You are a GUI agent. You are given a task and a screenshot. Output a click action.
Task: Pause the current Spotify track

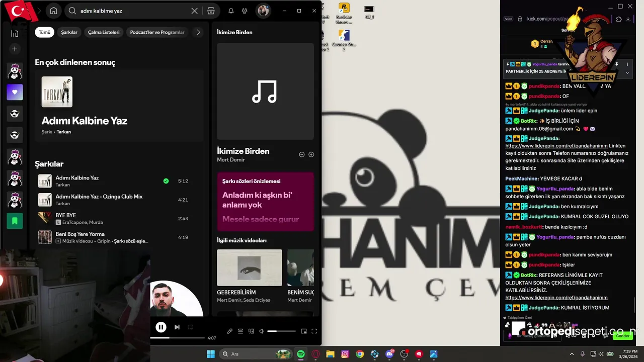(161, 327)
